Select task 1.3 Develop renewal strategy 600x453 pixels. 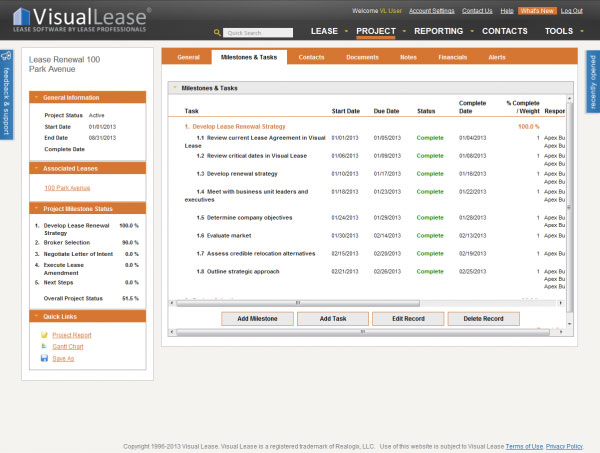(x=236, y=174)
